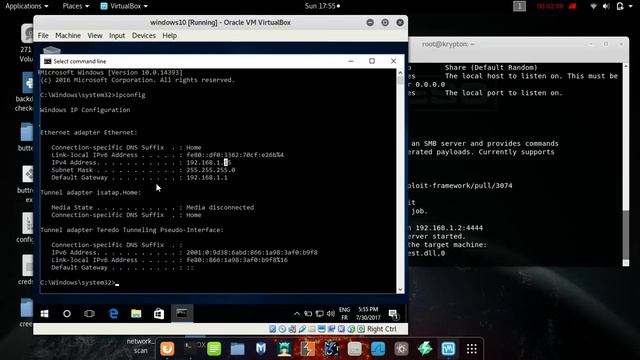Click the Windows speaker tray icon
Viewport: 640px width, 360px height.
(331, 313)
